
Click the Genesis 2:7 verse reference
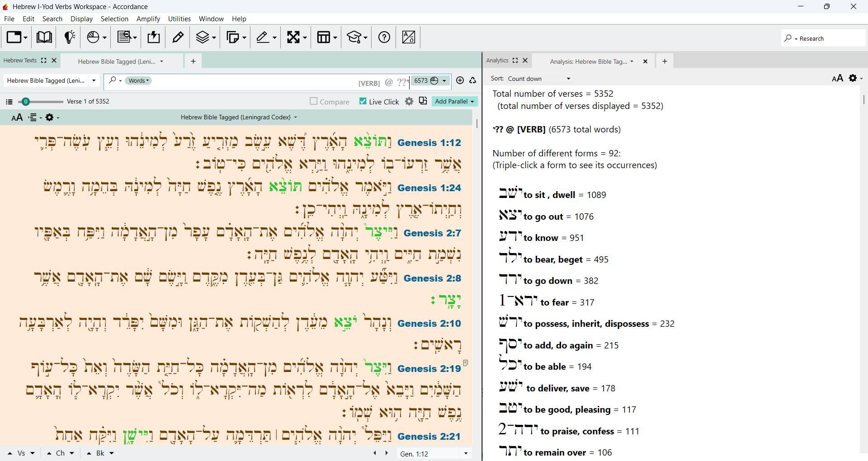pos(432,233)
